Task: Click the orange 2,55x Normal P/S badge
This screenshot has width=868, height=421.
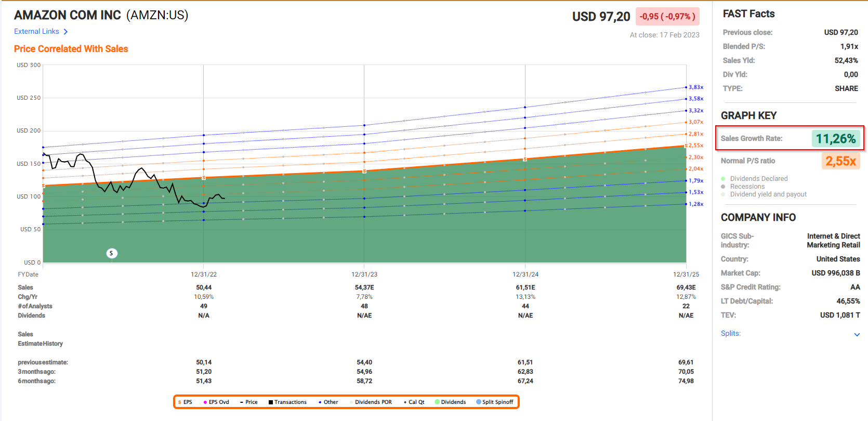Action: click(x=840, y=161)
